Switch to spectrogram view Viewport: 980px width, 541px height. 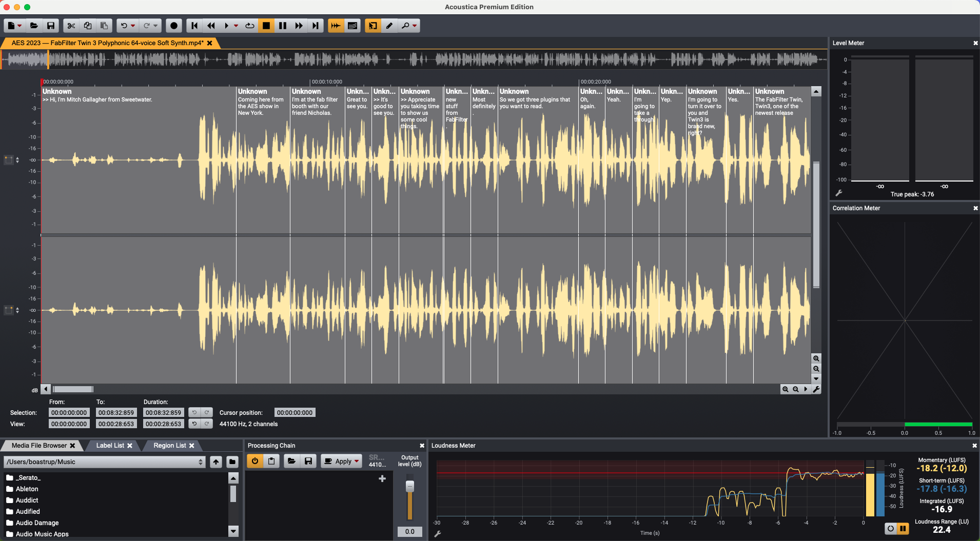click(352, 25)
